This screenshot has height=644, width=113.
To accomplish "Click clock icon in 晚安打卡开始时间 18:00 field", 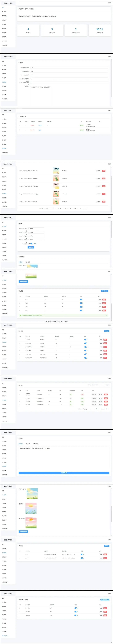I will pos(29,236).
